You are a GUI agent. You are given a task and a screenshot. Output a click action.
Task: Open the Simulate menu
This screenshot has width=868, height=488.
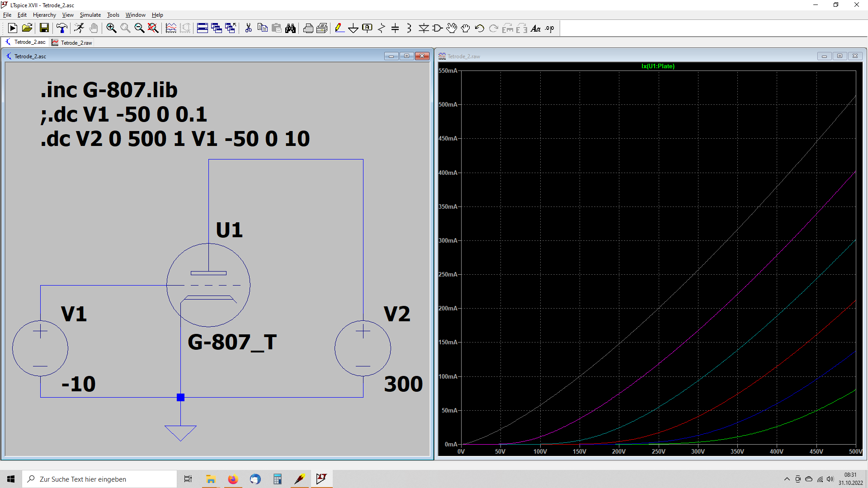(x=90, y=15)
